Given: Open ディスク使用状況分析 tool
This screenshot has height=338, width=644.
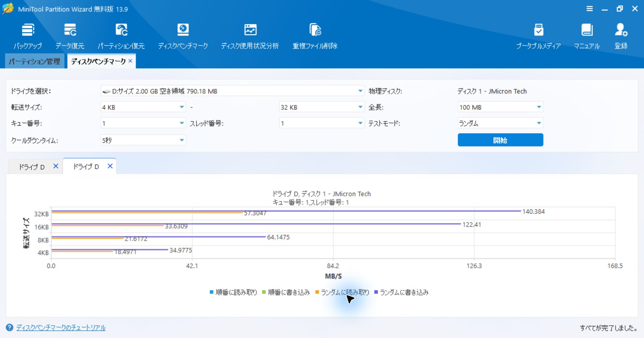Looking at the screenshot, I should [250, 36].
